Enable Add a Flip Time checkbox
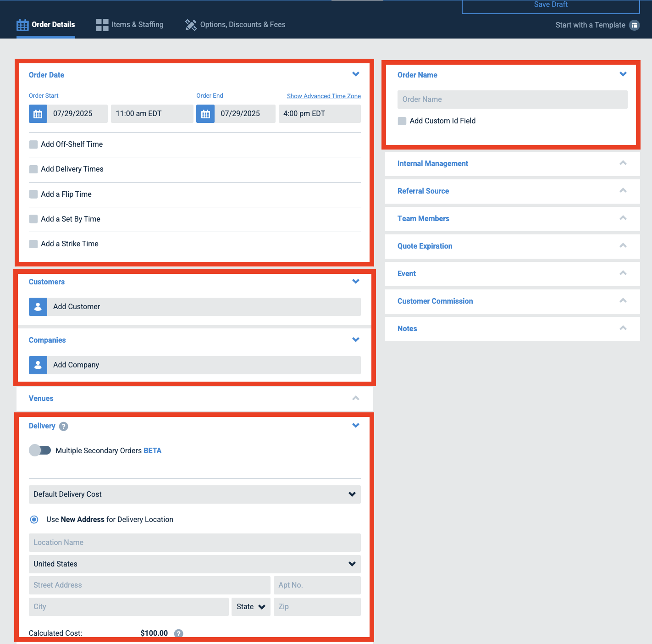 click(33, 194)
